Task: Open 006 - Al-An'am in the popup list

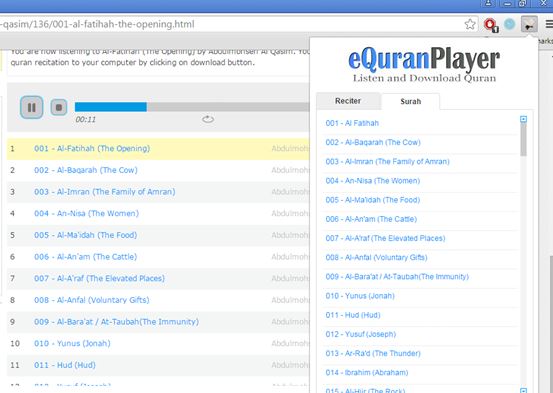Action: coord(371,219)
